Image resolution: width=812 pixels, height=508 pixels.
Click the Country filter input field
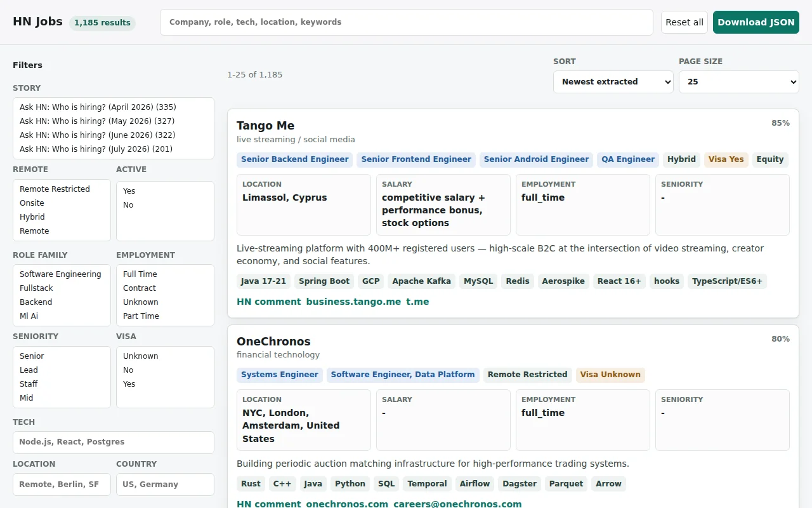165,485
